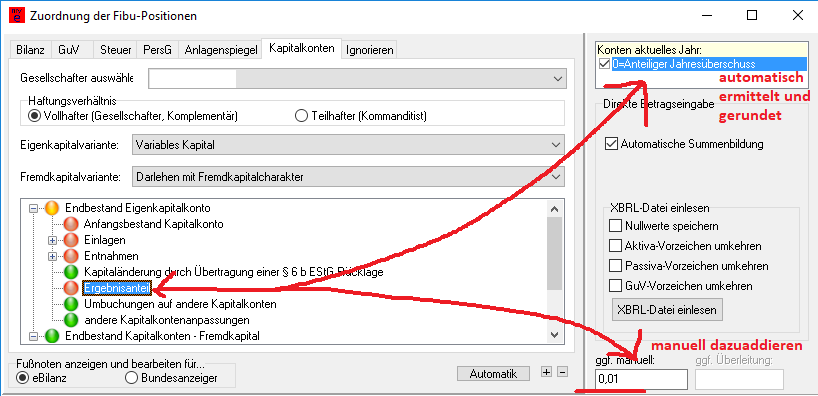Click red status icon of Anfangsbestand Kapitalkonto
818x396 pixels.
point(70,224)
